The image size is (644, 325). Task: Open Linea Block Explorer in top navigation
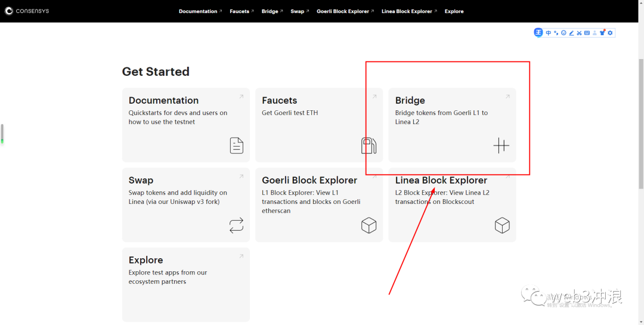409,11
